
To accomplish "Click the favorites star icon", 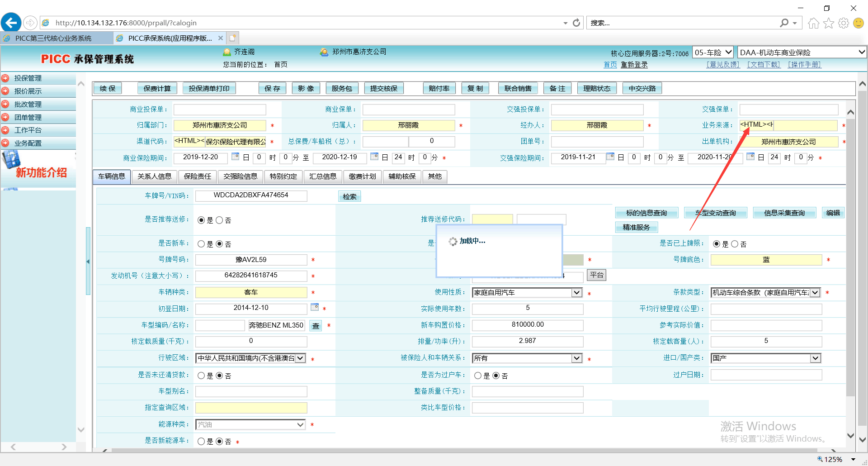I will [828, 23].
